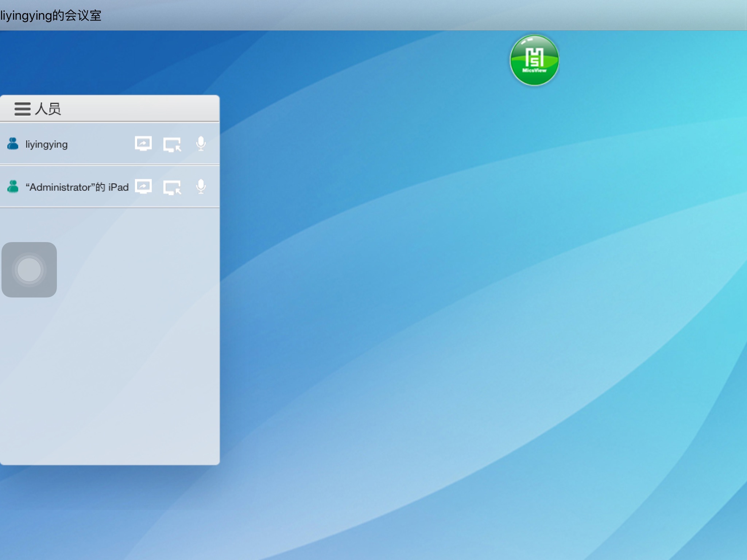Click the 人员 panel title

pos(48,109)
